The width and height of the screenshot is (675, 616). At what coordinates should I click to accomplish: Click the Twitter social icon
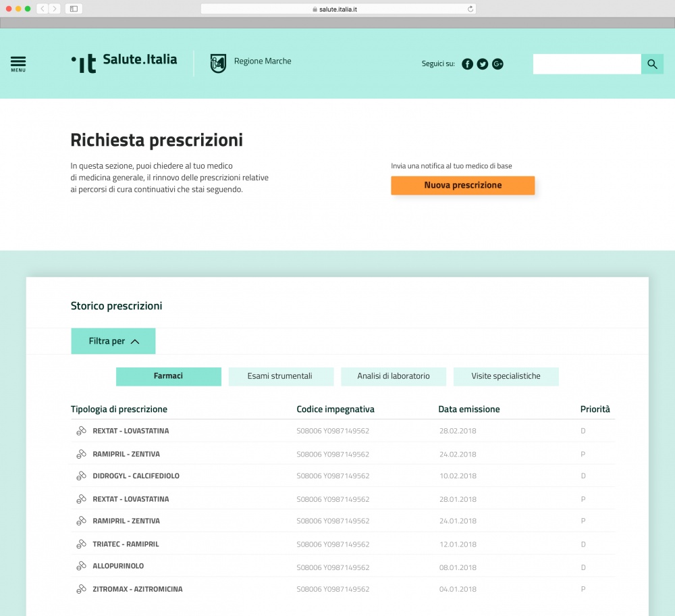click(483, 64)
